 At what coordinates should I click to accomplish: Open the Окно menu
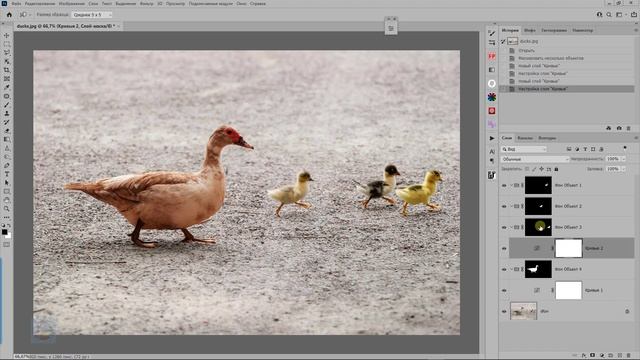(x=241, y=4)
